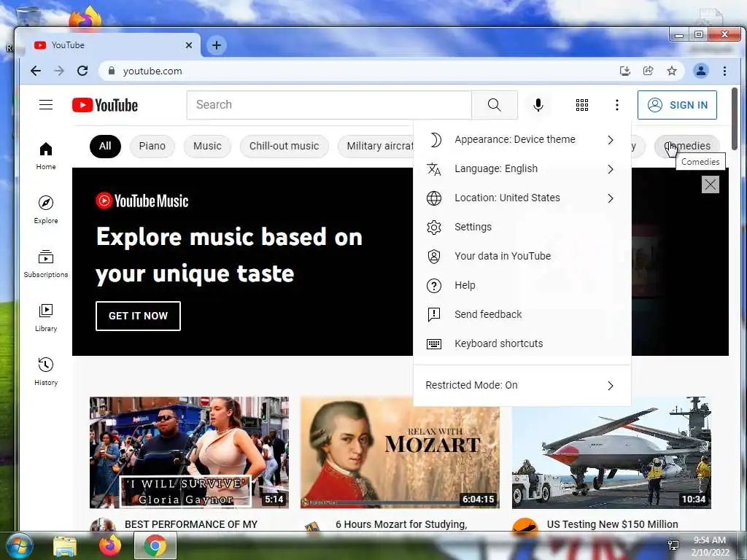This screenshot has height=560, width=747.
Task: Open Subscriptions in the sidebar
Action: (x=46, y=264)
